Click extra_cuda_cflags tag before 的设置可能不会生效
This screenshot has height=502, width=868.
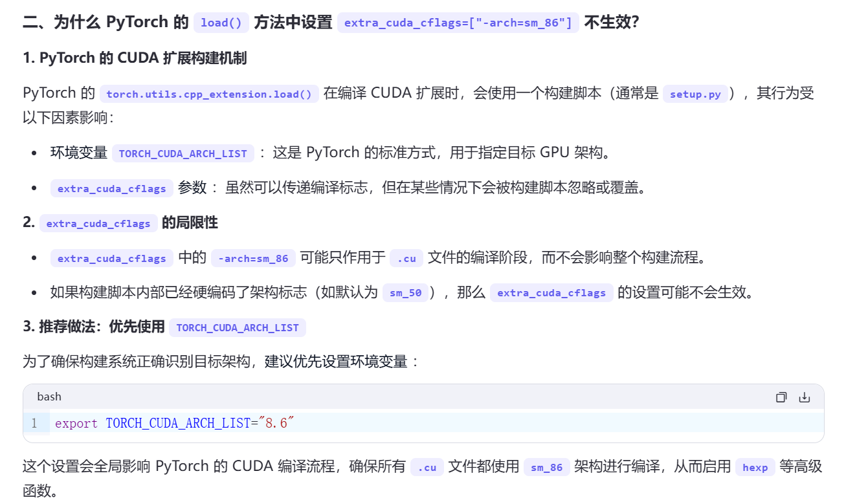coord(551,292)
